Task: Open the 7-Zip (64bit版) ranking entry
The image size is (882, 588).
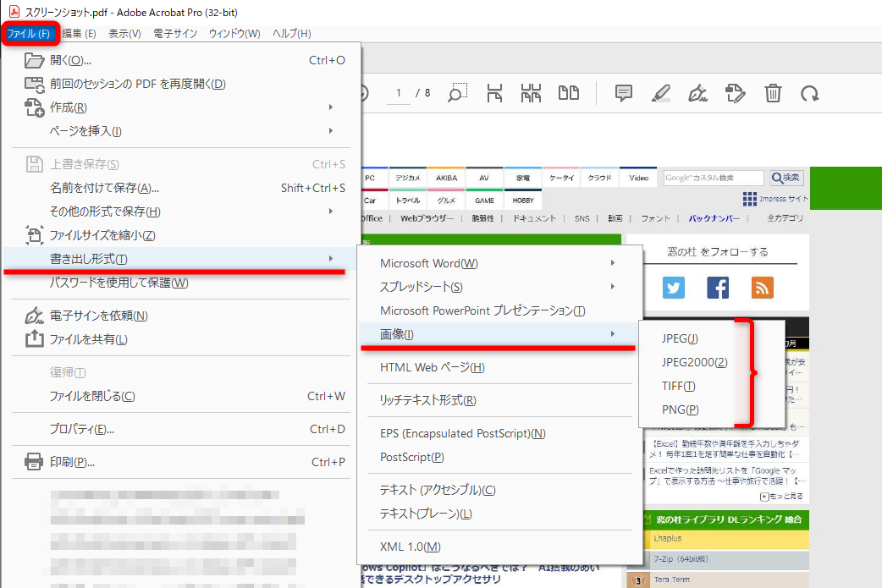Action: (681, 559)
